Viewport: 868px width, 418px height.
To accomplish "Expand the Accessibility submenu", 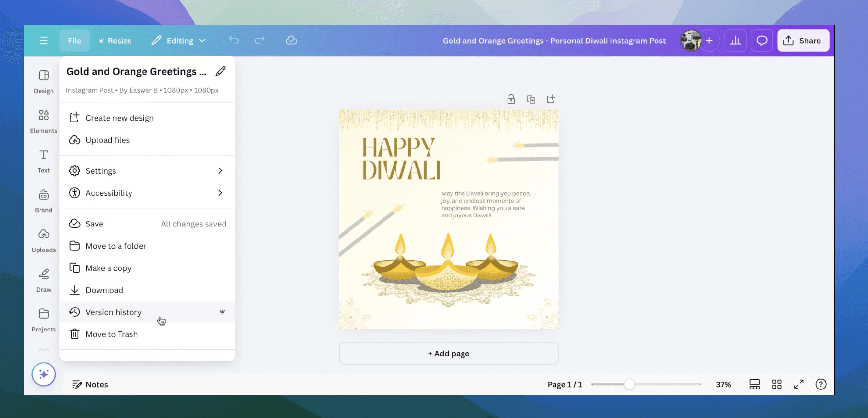I will click(148, 193).
